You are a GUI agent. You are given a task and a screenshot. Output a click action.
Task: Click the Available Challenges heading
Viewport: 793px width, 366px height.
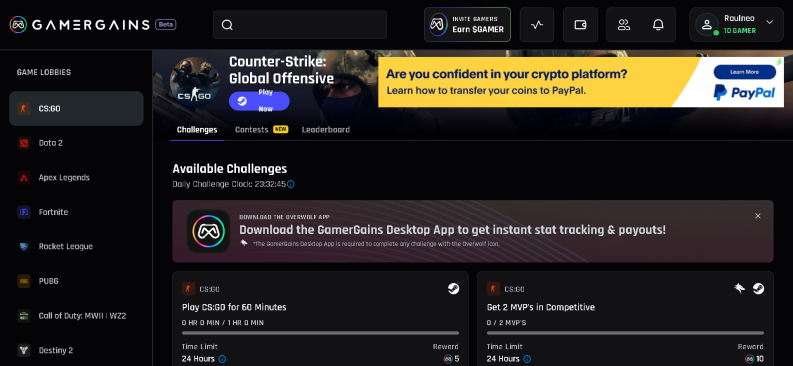click(x=230, y=169)
